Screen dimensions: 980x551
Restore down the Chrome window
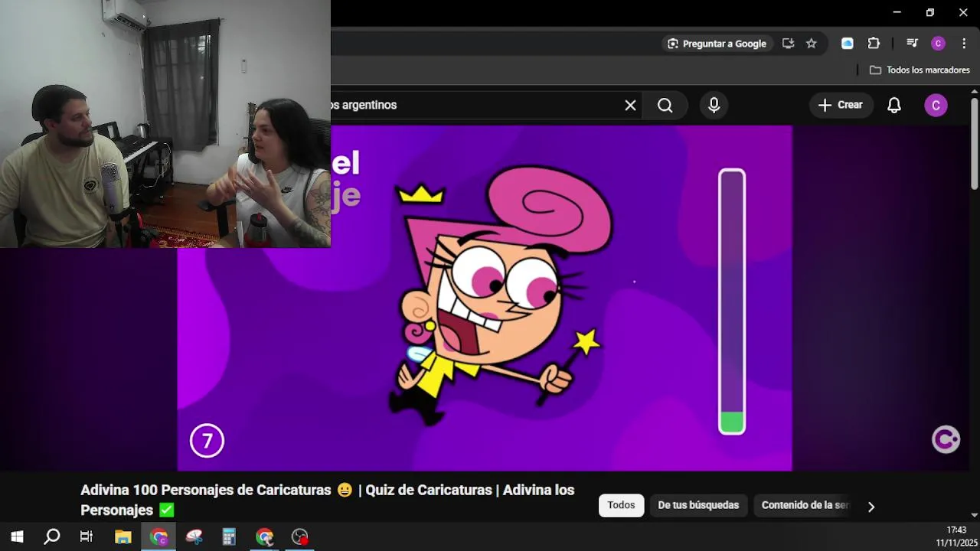click(930, 12)
